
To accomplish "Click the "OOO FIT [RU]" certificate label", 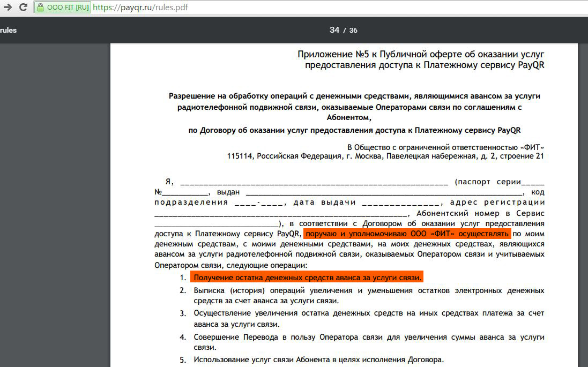I will pyautogui.click(x=68, y=8).
